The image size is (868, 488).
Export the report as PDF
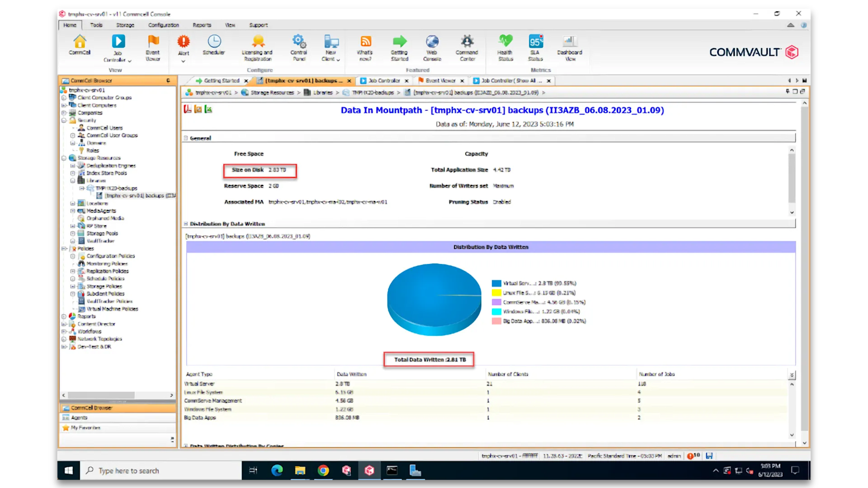point(188,110)
